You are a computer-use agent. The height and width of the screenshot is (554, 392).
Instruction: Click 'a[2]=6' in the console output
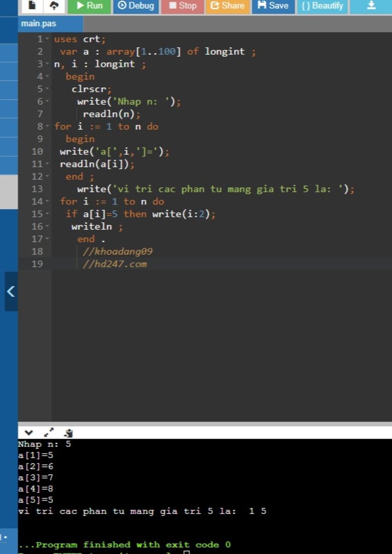[x=36, y=466]
